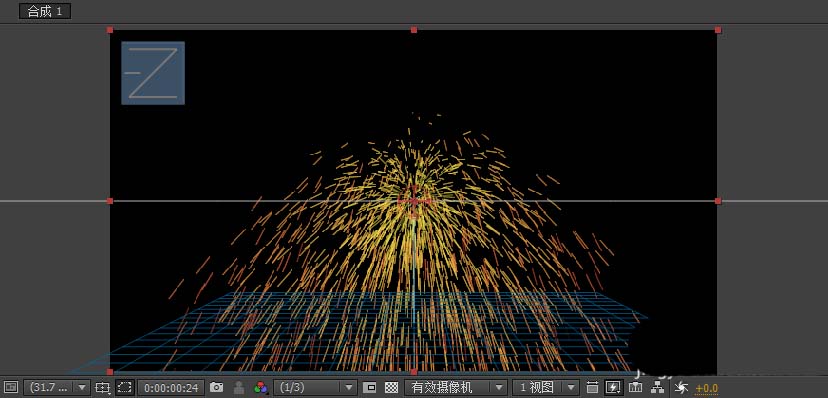Open the (1/3) resolution dropdown
The width and height of the screenshot is (828, 398).
(316, 387)
